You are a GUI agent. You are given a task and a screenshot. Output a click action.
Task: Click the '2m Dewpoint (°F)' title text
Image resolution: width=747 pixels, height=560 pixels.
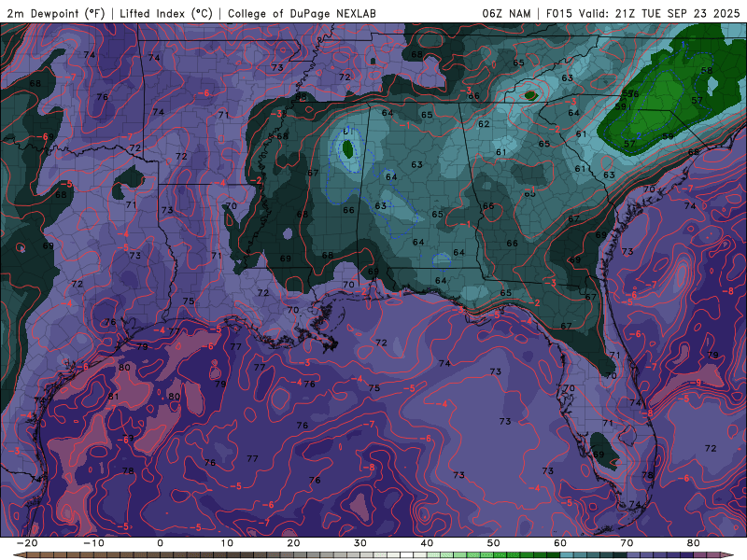[x=56, y=13]
